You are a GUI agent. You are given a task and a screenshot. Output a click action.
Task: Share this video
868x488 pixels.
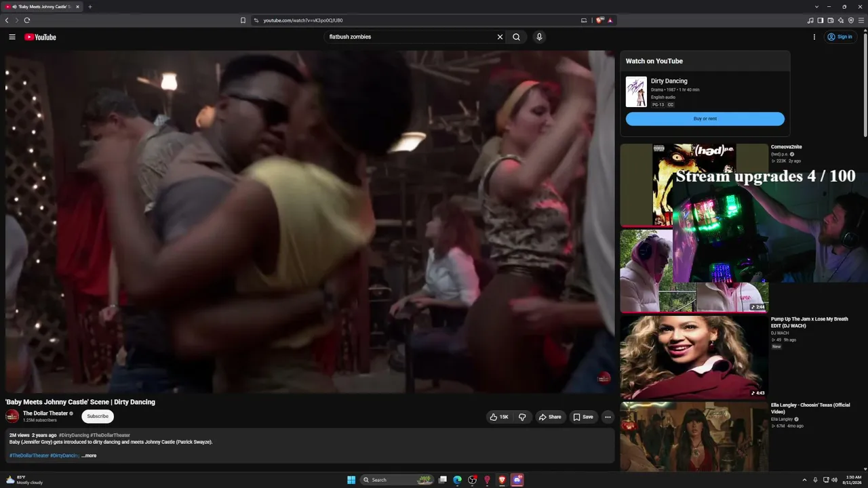551,417
